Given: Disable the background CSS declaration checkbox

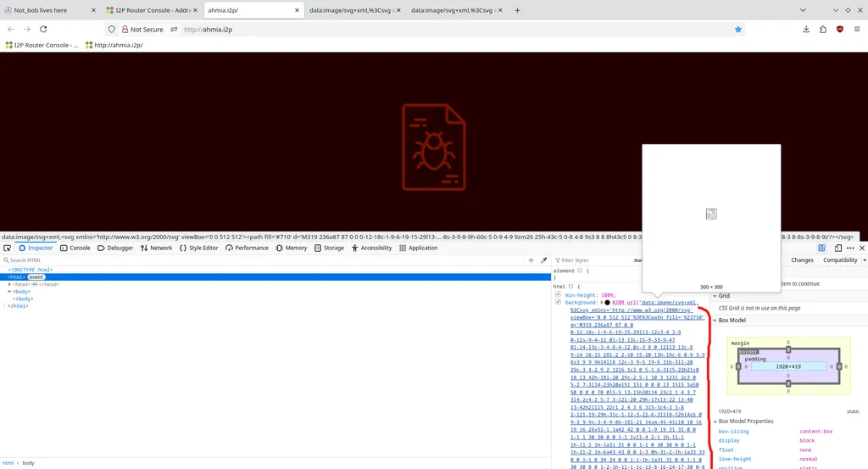Looking at the screenshot, I should click(558, 302).
